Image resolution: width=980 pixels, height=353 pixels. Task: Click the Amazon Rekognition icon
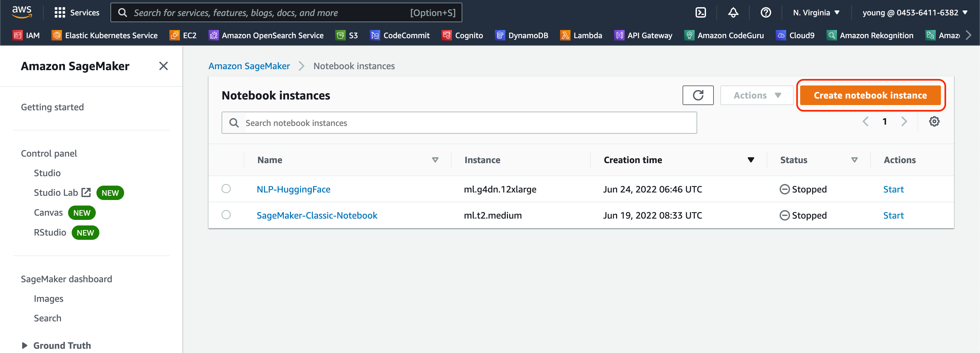coord(831,36)
